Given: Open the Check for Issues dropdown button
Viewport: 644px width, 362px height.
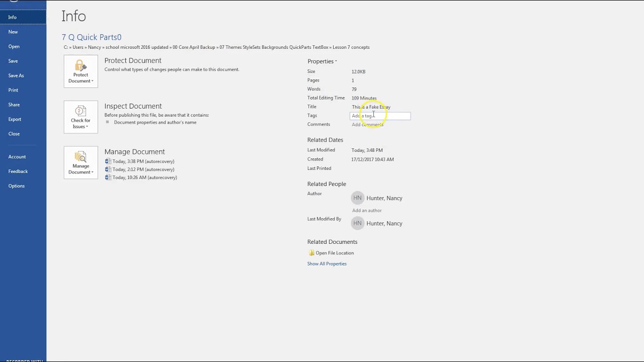Looking at the screenshot, I should 80,117.
